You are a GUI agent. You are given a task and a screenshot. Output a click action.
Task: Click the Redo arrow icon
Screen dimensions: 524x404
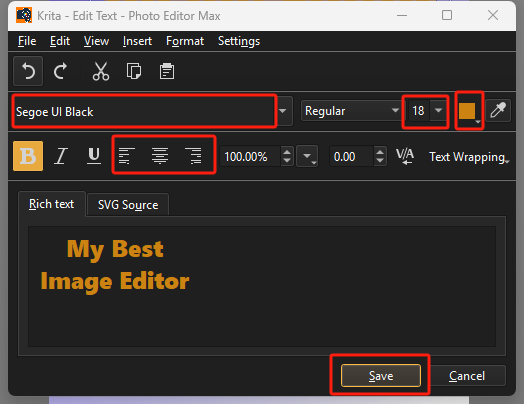[x=61, y=71]
